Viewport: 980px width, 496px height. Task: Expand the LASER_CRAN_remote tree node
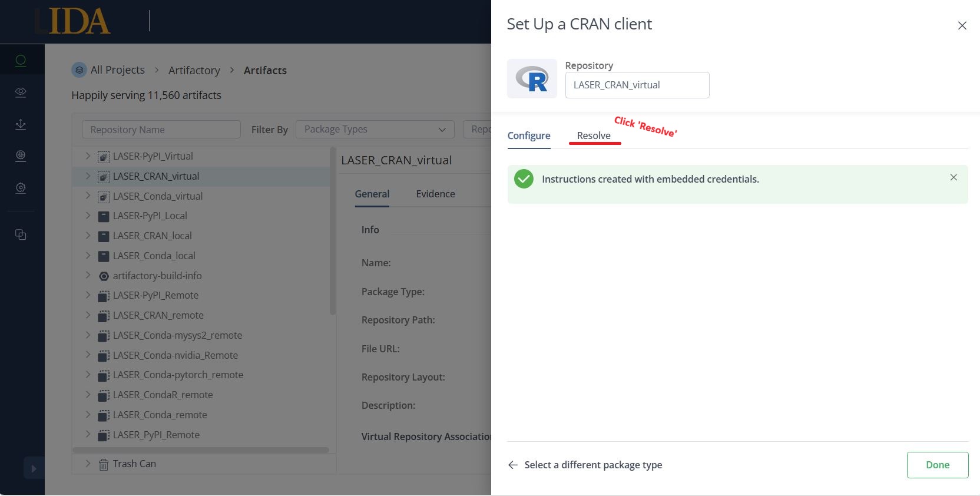click(88, 315)
